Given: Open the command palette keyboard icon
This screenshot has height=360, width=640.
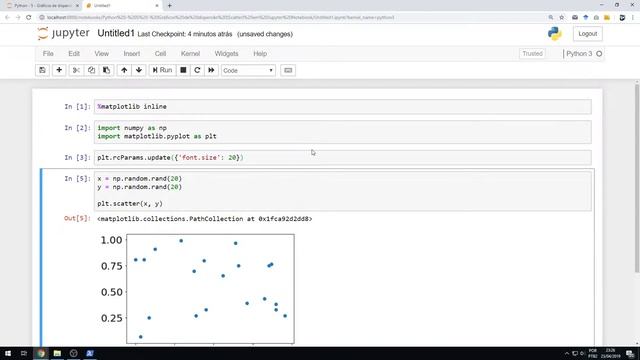Looking at the screenshot, I should pos(288,70).
